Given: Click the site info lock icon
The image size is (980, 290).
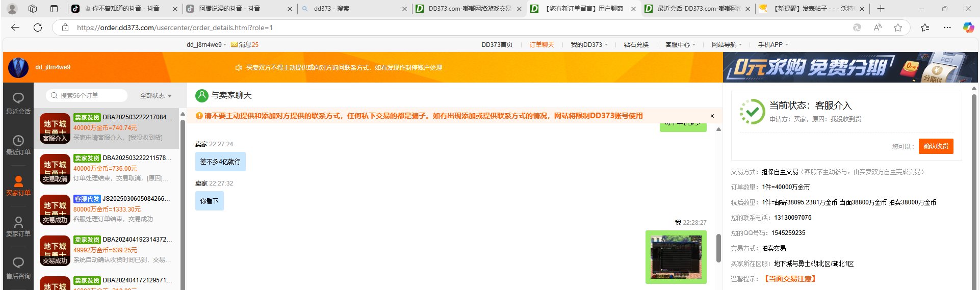Looking at the screenshot, I should (x=65, y=28).
